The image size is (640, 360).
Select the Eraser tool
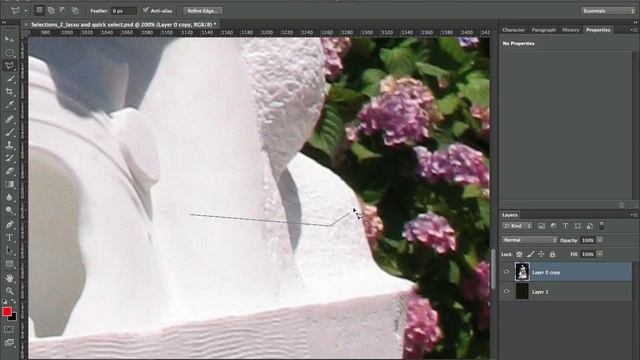(x=9, y=171)
